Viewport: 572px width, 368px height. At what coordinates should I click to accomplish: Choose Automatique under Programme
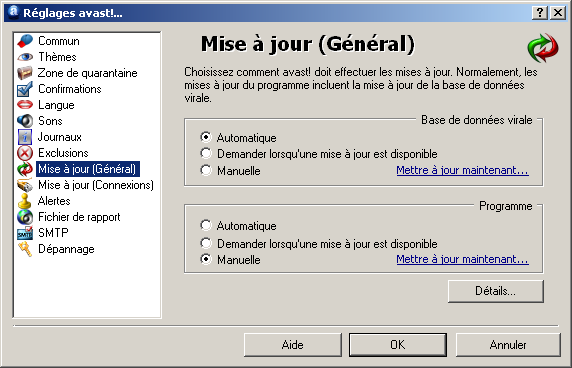(x=238, y=226)
